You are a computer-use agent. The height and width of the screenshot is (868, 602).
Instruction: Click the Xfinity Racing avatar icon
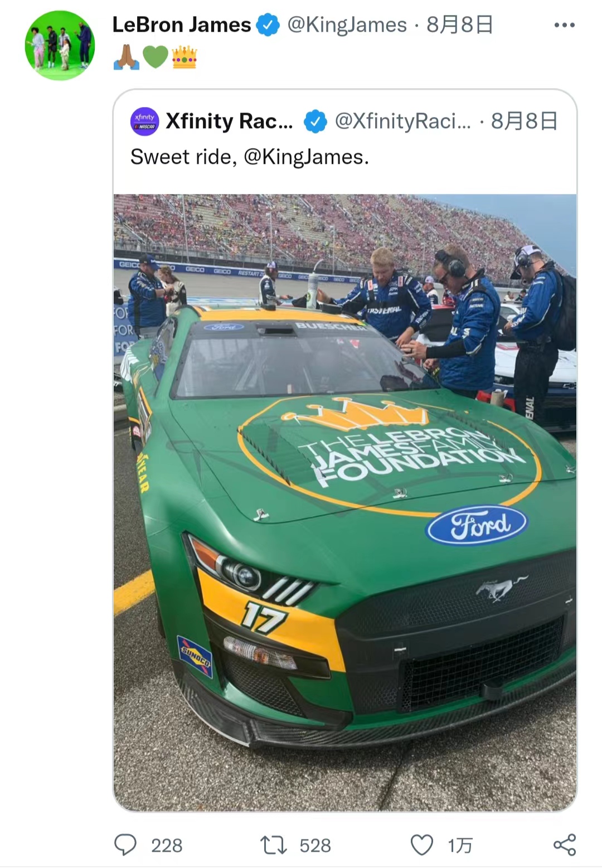coord(145,121)
